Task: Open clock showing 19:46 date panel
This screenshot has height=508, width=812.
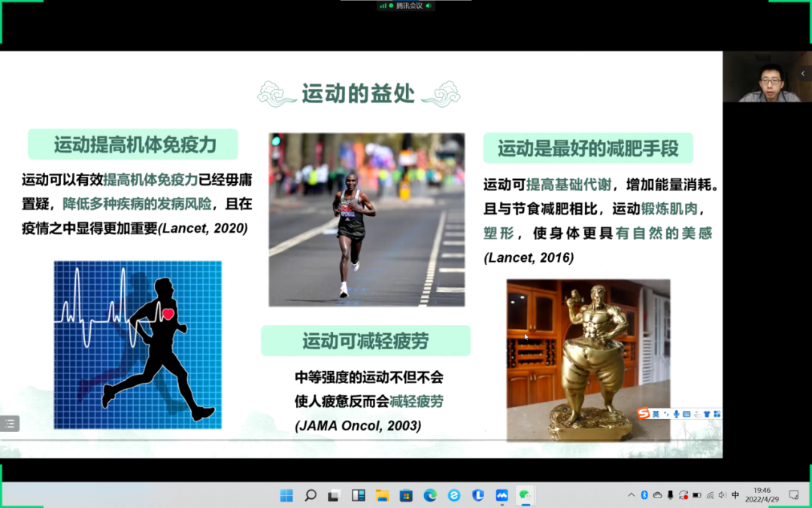Action: pyautogui.click(x=762, y=495)
